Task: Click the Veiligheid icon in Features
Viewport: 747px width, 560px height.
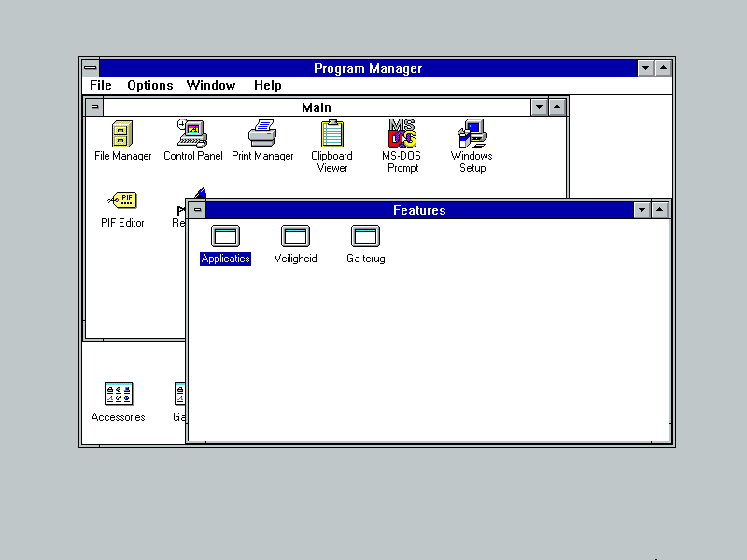Action: (295, 237)
